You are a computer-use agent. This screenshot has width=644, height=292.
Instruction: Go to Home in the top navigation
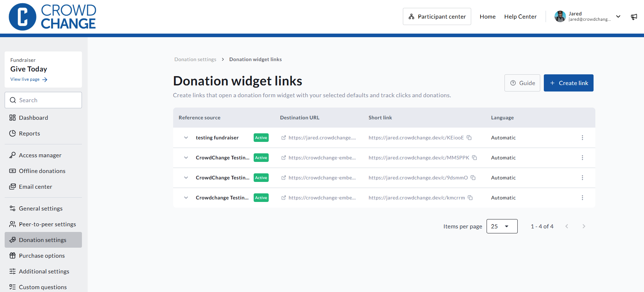click(x=488, y=16)
